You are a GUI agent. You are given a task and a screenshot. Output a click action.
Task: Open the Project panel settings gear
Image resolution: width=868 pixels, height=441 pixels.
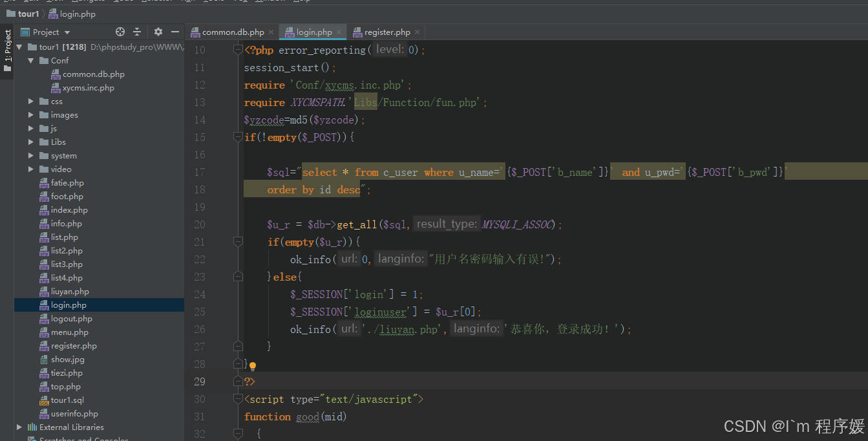158,31
